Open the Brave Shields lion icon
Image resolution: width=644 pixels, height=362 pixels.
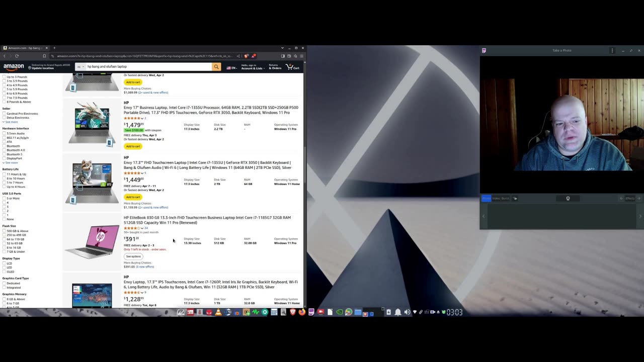(x=246, y=56)
